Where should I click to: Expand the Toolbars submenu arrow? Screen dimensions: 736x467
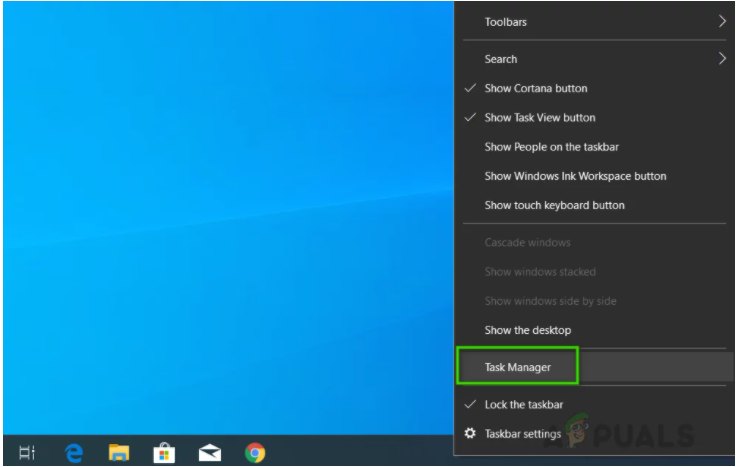[722, 21]
